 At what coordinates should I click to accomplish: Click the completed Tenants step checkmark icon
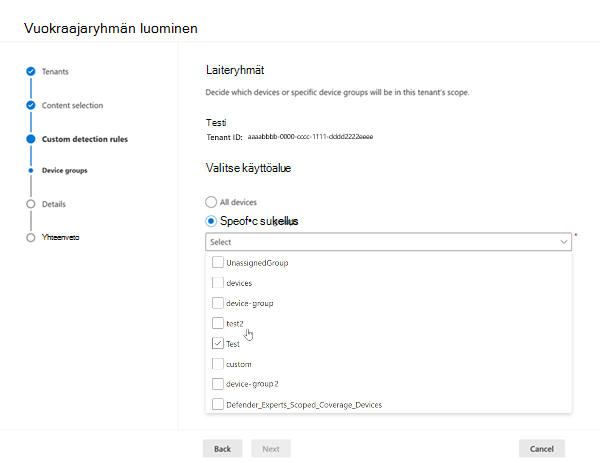pyautogui.click(x=31, y=72)
